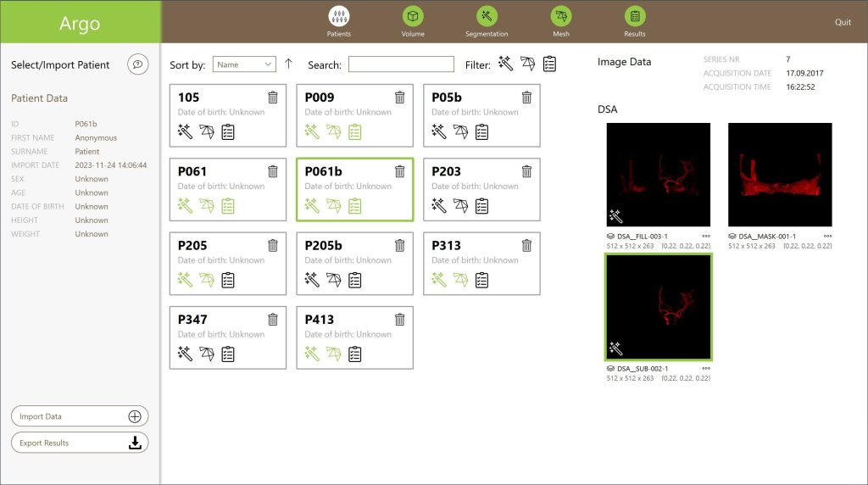Delete patient P413 with trash icon
The width and height of the screenshot is (868, 485).
coord(400,320)
